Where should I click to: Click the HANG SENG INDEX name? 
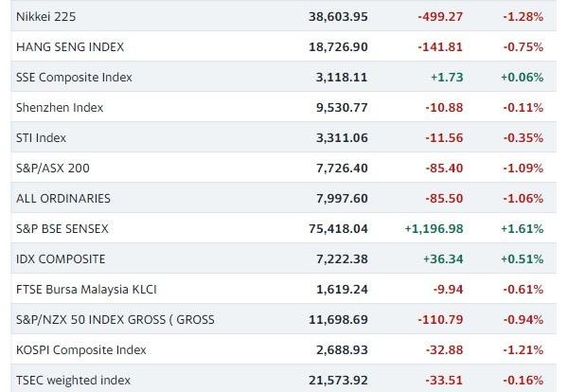[x=70, y=47]
